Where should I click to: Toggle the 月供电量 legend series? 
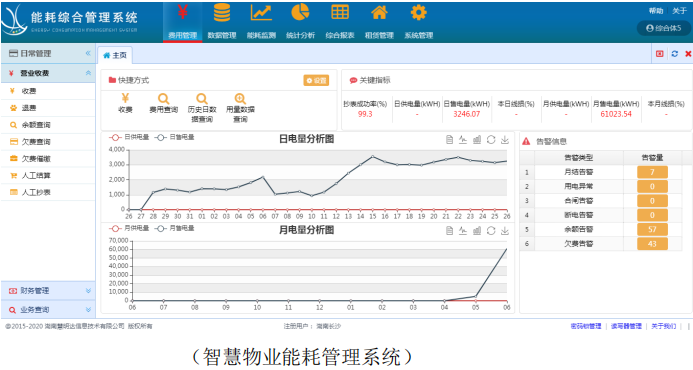(x=129, y=228)
